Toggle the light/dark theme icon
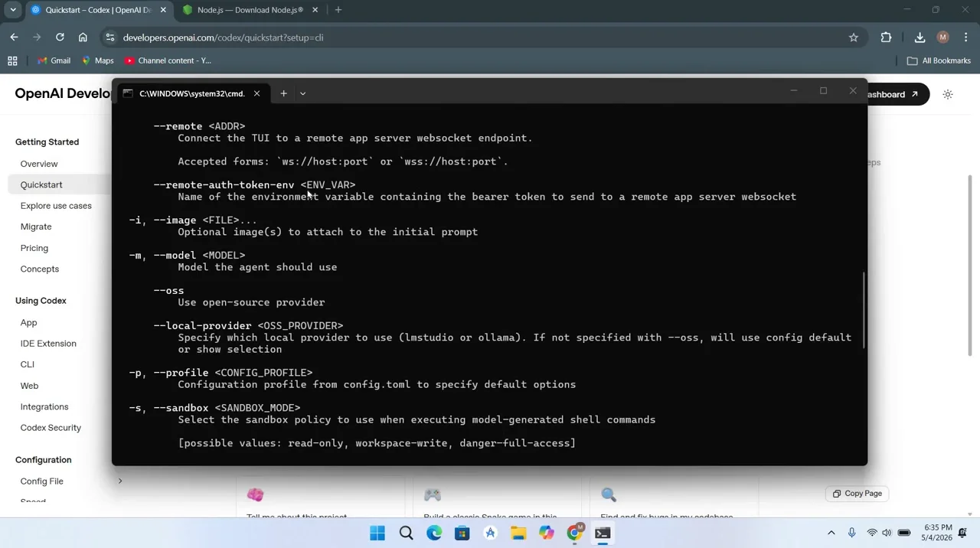 [948, 94]
